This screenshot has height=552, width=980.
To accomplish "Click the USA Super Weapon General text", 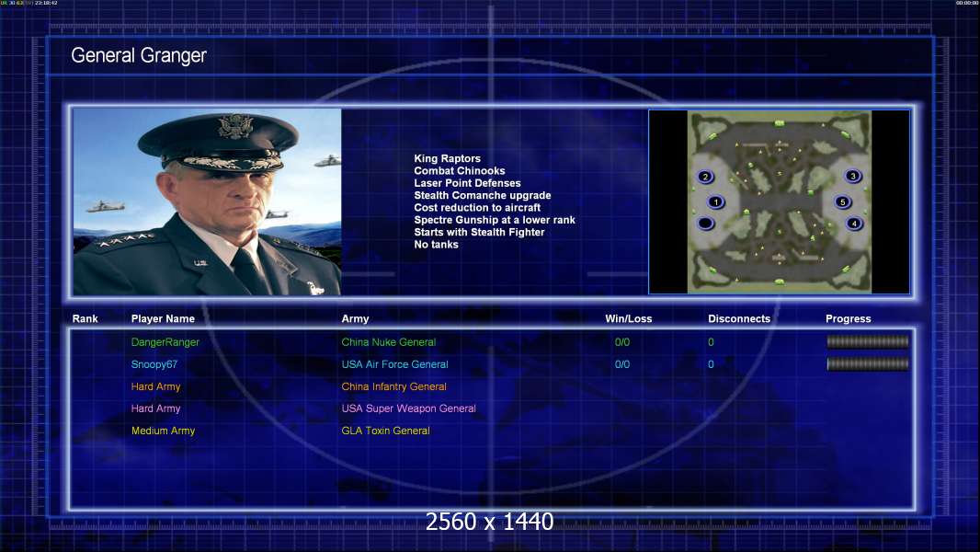I will [408, 408].
